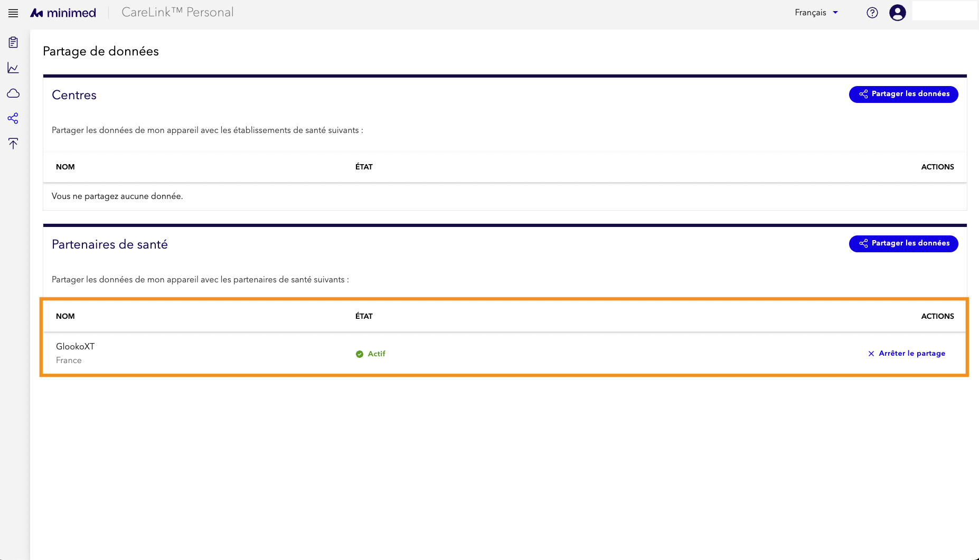Open the upload arrow sidebar icon
This screenshot has height=560, width=979.
coord(13,144)
